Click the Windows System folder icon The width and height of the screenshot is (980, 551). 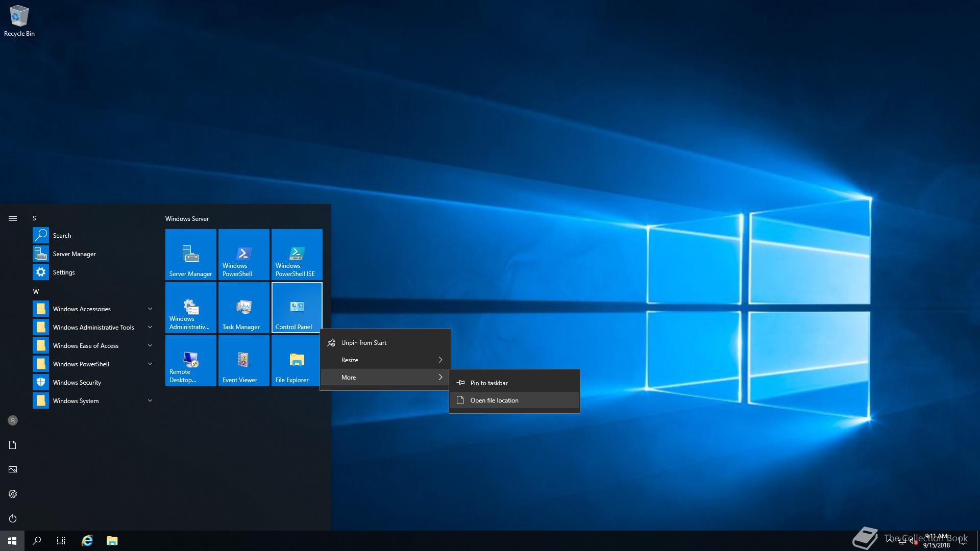[41, 400]
